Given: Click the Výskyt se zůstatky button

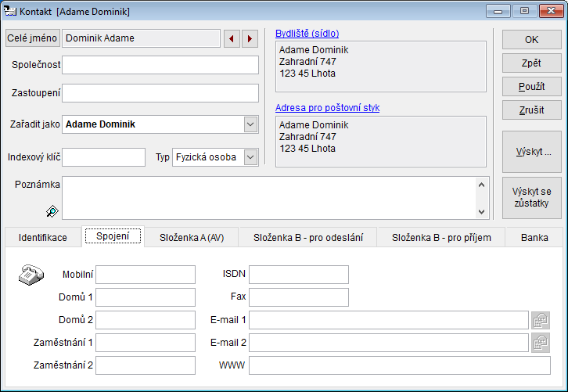Looking at the screenshot, I should pyautogui.click(x=532, y=197).
